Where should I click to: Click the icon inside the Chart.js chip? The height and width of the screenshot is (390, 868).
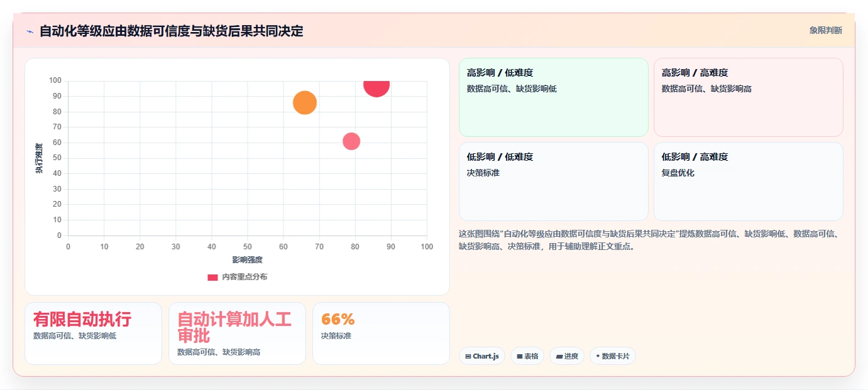click(468, 356)
